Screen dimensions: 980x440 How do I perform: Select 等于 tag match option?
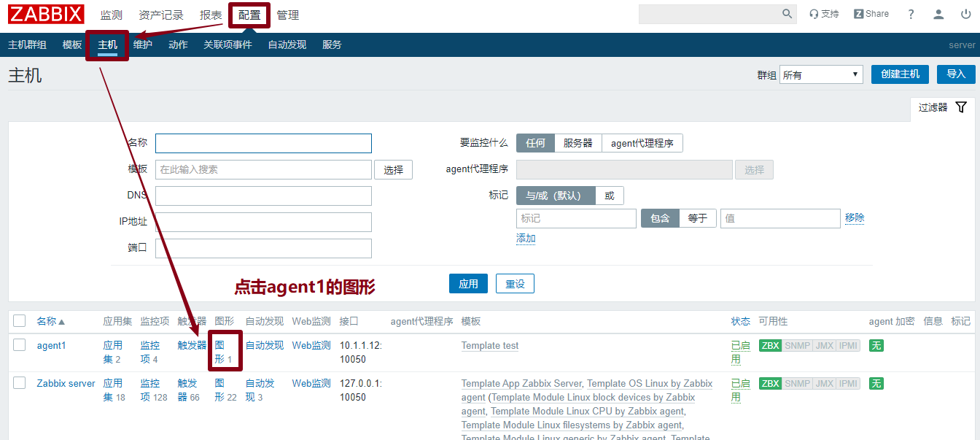click(x=698, y=218)
